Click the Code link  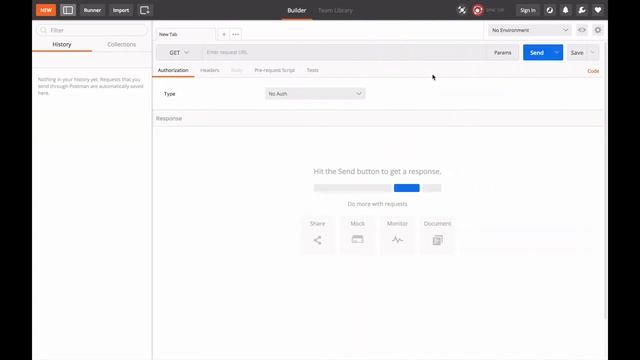[593, 71]
